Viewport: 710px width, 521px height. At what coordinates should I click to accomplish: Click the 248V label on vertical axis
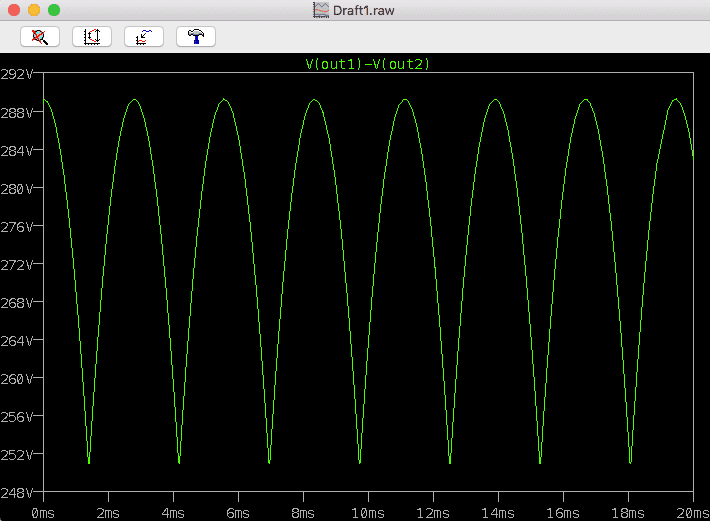coord(18,492)
